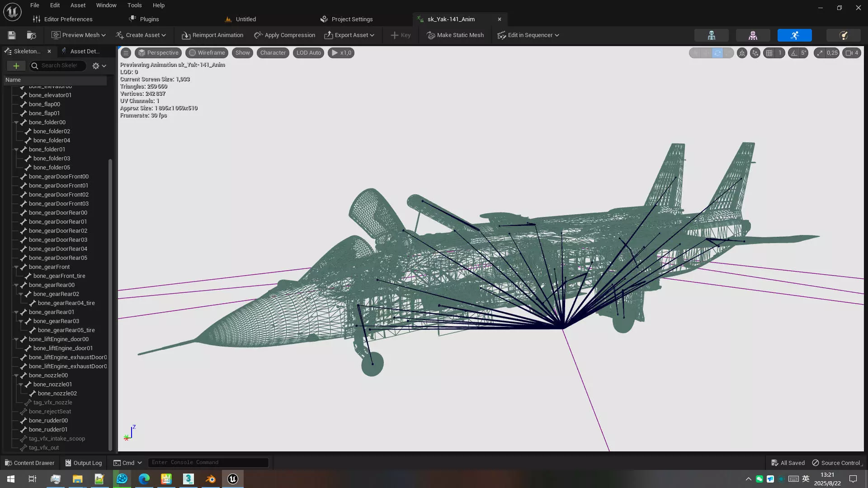The image size is (868, 488).
Task: Save the current asset with the floppy icon
Action: pyautogui.click(x=12, y=35)
